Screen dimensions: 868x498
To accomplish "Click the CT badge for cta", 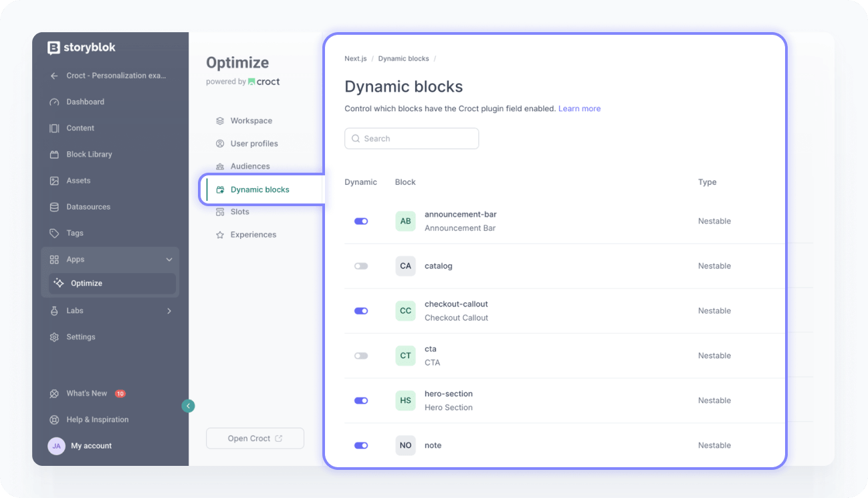I will point(405,355).
